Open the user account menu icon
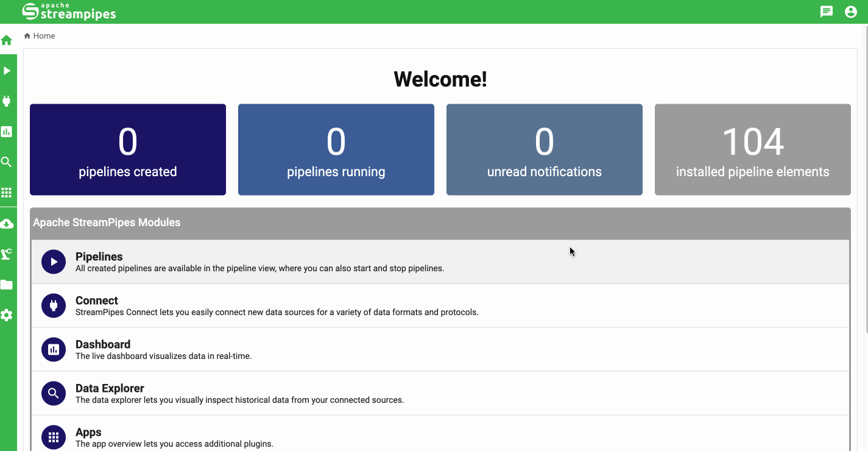This screenshot has height=451, width=868. tap(851, 12)
